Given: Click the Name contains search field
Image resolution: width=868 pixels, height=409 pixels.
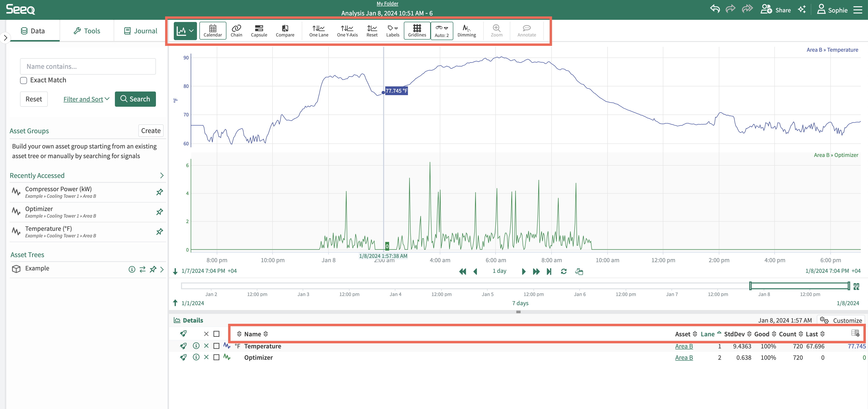Looking at the screenshot, I should coord(88,66).
